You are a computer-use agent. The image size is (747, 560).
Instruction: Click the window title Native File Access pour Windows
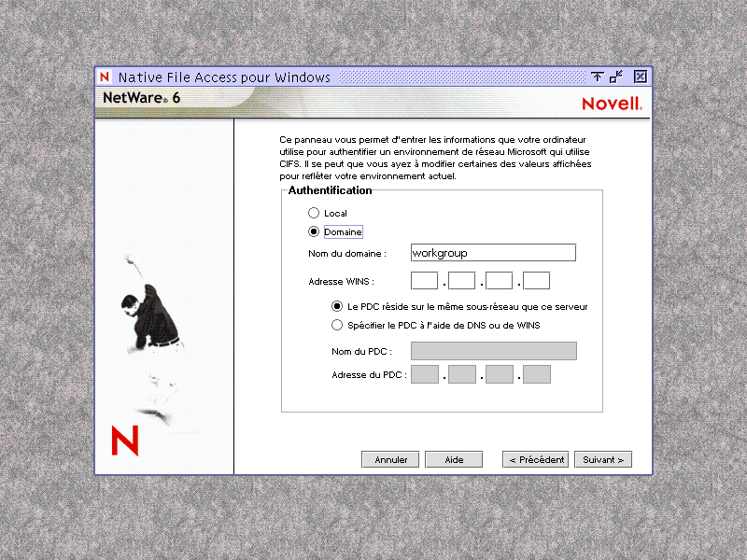pos(224,77)
